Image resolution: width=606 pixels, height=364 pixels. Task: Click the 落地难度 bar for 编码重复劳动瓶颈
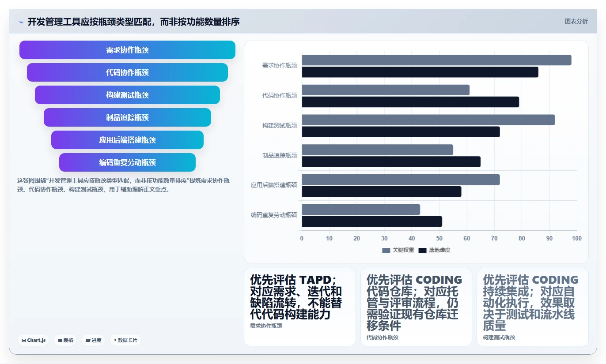372,221
